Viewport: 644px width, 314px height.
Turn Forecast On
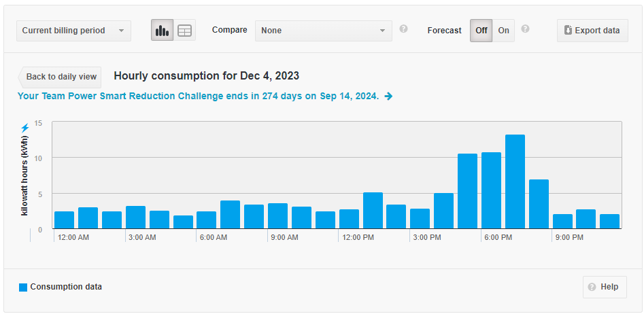point(503,31)
